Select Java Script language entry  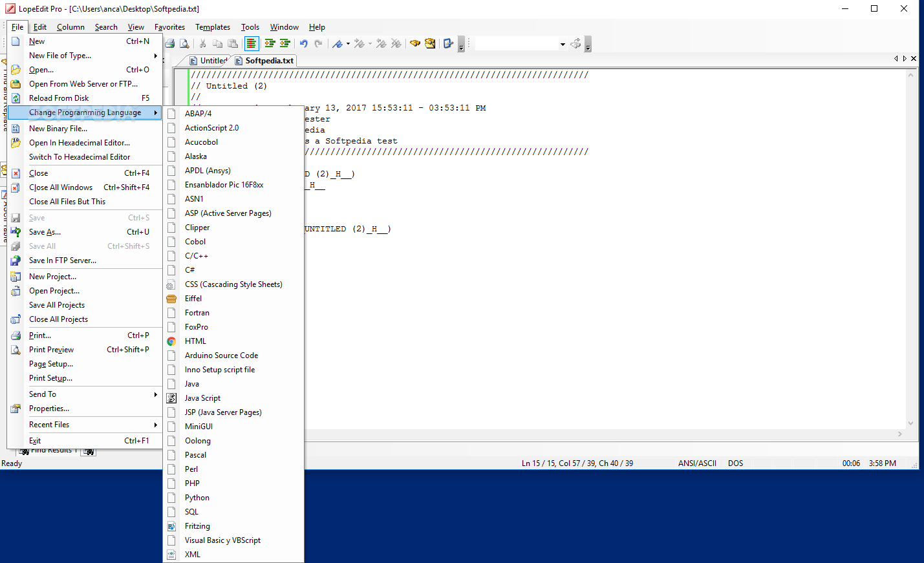[x=233, y=398]
